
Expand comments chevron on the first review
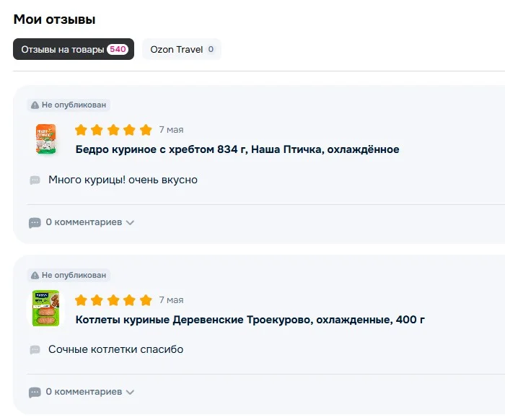click(130, 222)
